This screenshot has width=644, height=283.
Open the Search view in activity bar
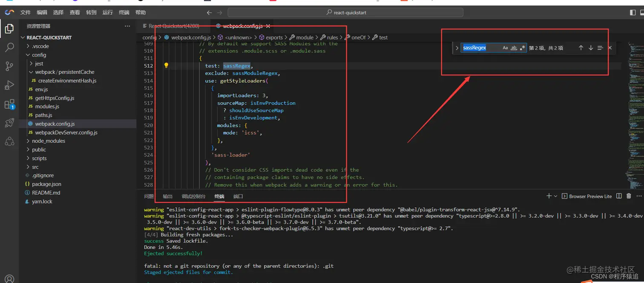click(x=9, y=47)
